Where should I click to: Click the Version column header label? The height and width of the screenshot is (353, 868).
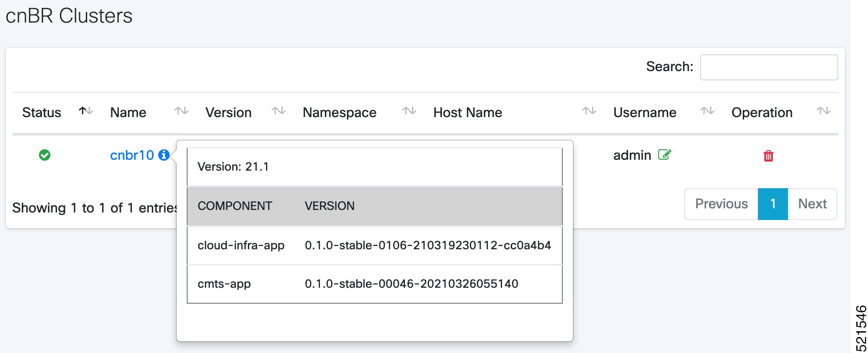(229, 113)
